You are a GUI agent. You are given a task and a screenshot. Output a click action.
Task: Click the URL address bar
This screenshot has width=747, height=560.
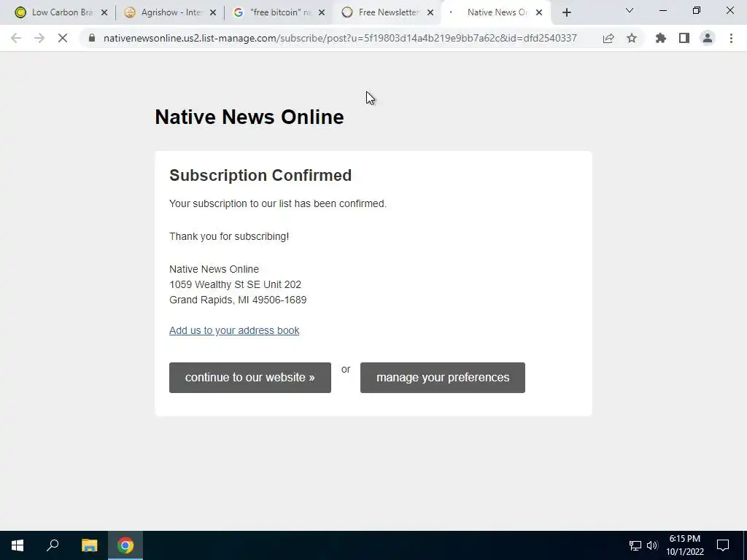tap(340, 38)
